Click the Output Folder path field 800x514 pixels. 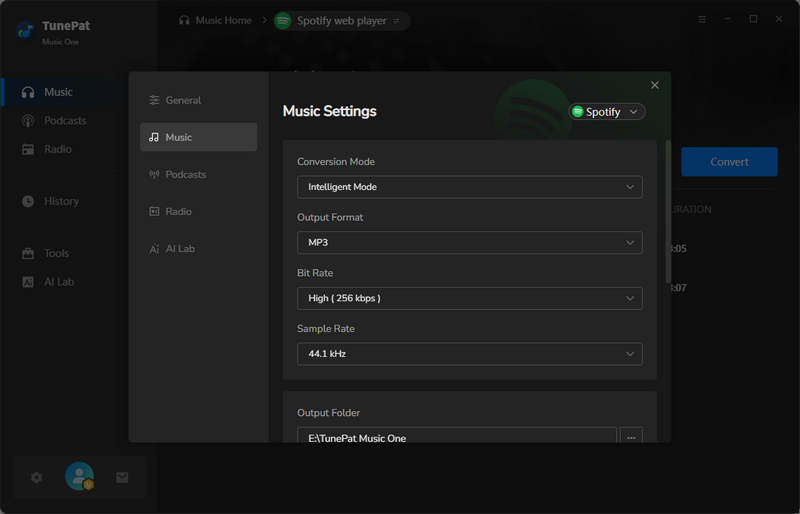tap(457, 435)
